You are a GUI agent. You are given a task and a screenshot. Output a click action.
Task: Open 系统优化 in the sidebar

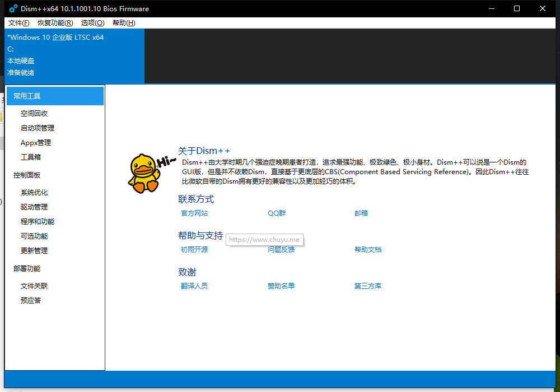(34, 193)
